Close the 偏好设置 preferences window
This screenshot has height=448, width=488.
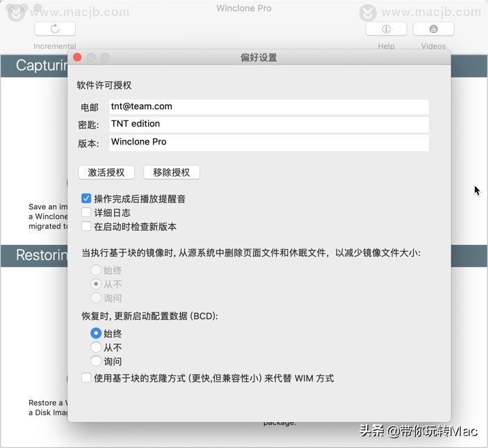[77, 57]
